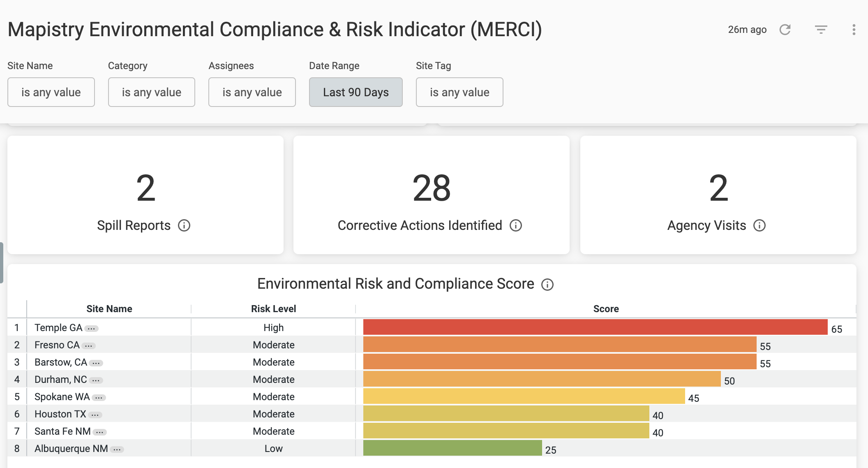This screenshot has height=468, width=868.
Task: Click the ellipsis next to Fresno CA row
Action: click(x=89, y=345)
